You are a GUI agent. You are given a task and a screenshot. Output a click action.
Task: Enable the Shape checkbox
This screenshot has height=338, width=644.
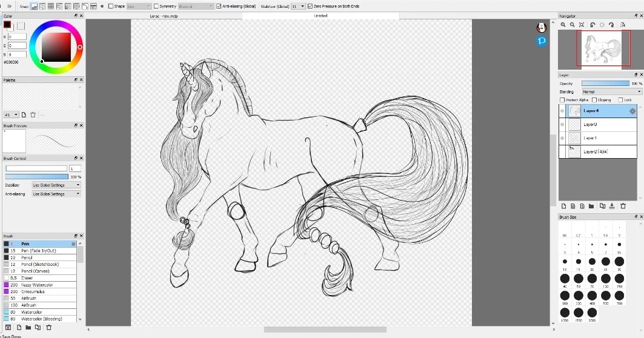tap(111, 7)
